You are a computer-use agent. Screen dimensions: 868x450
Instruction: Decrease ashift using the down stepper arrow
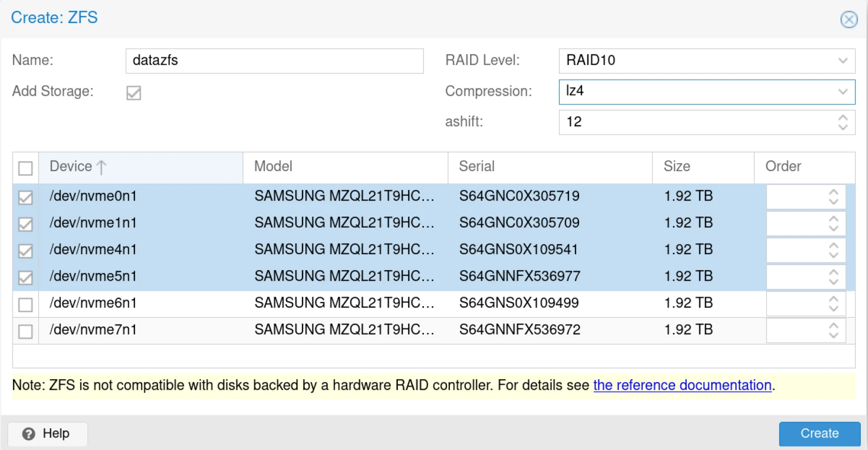pos(842,128)
